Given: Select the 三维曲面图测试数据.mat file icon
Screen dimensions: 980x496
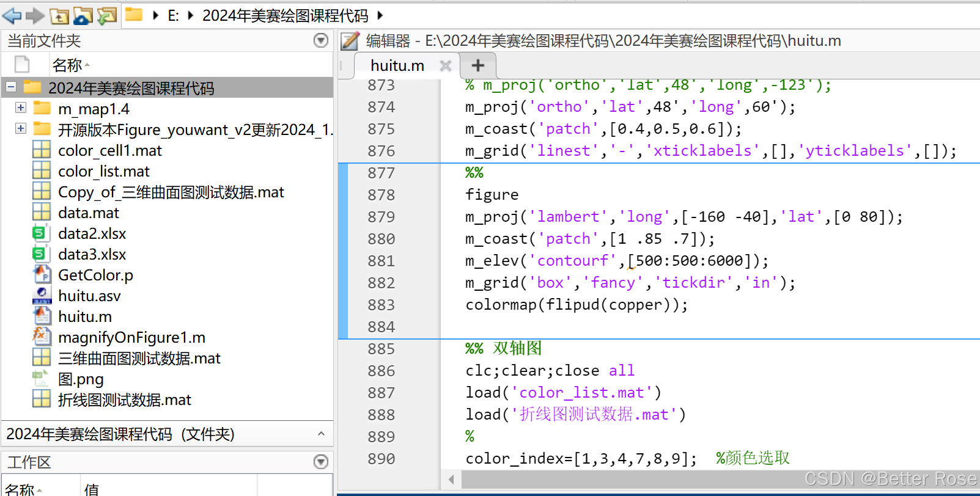Looking at the screenshot, I should 42,357.
